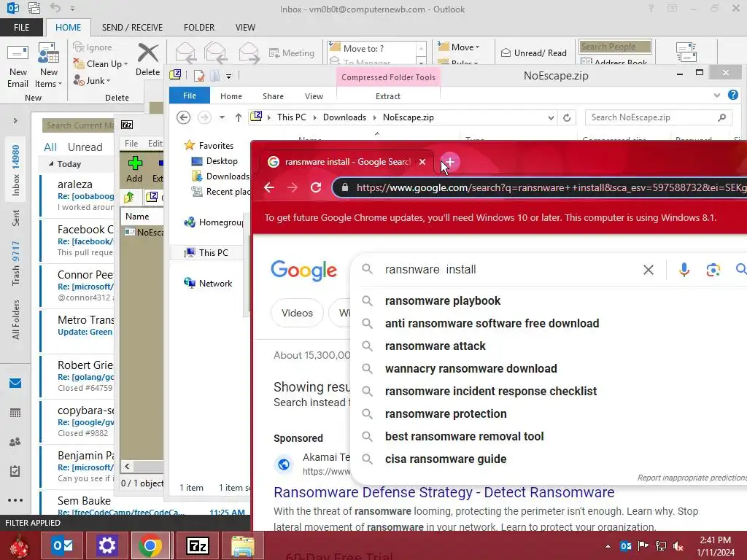Click Search People field in Outlook

point(615,46)
